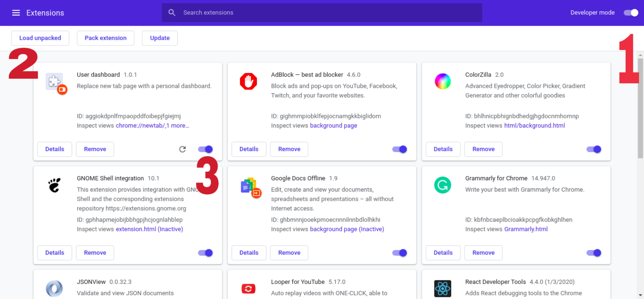Screen dimensions: 644x299
Task: Click the vertical scrollbar thumb
Action: pos(640,109)
